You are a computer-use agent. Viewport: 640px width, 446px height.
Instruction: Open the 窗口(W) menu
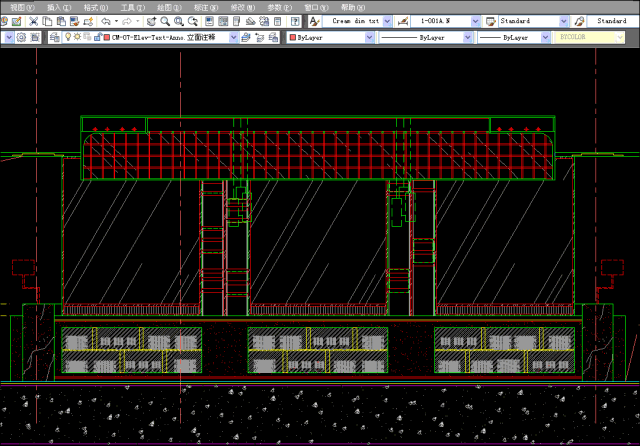pyautogui.click(x=316, y=7)
